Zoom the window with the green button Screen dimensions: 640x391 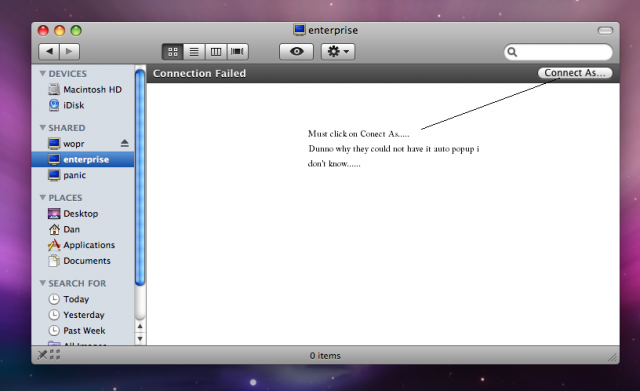[76, 31]
